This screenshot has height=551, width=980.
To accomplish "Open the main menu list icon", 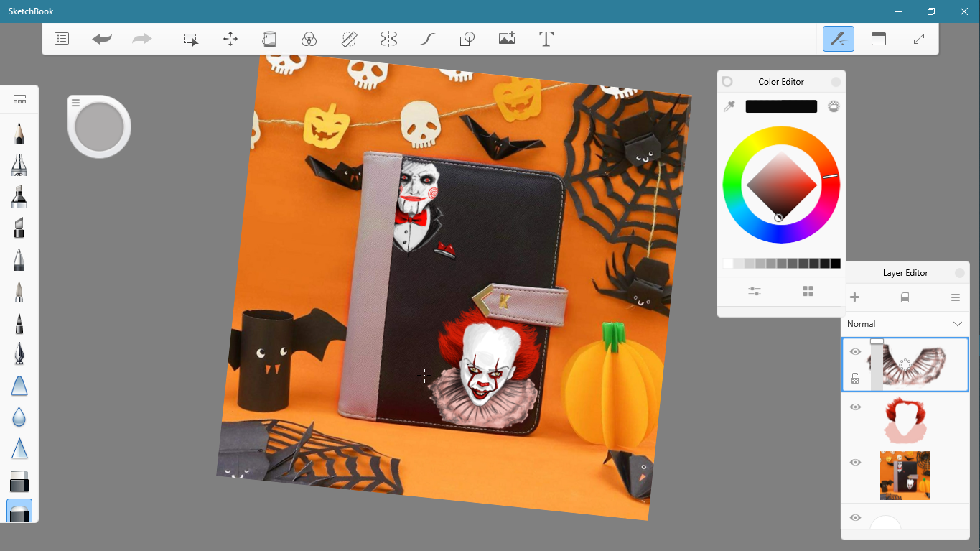I will 62,39.
